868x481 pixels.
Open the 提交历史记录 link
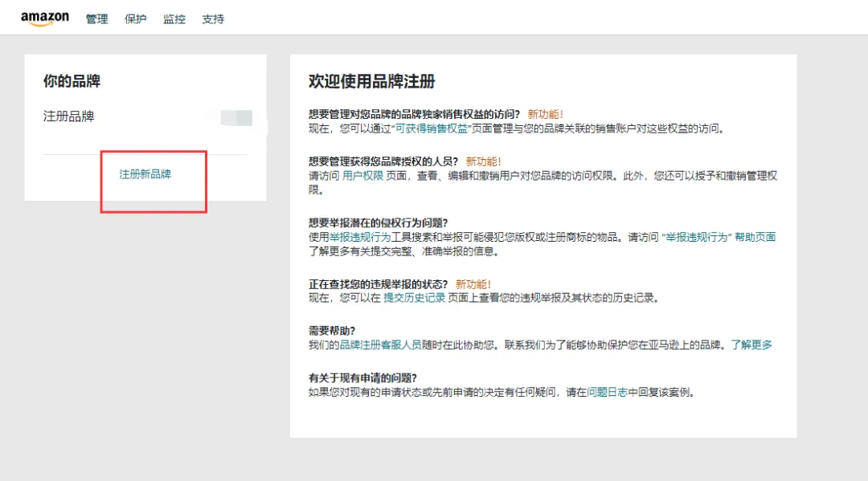[414, 298]
